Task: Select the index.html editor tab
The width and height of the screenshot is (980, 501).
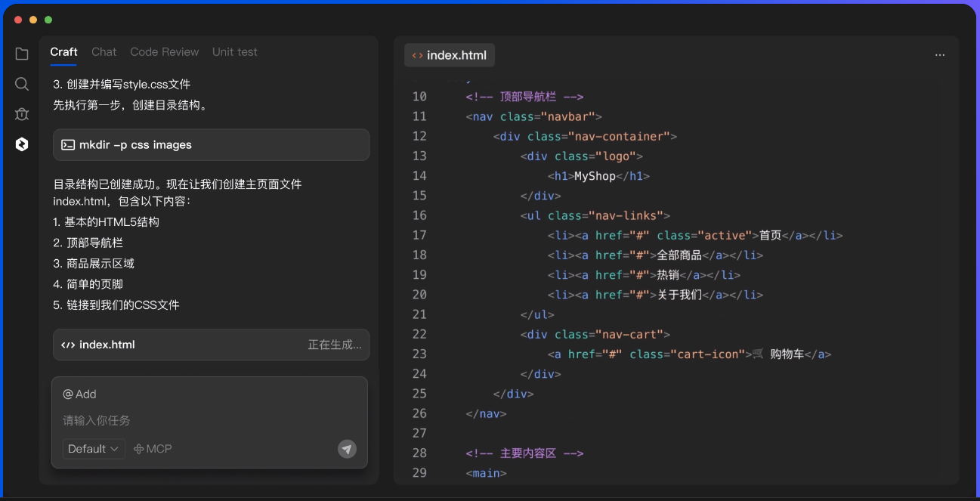Action: (450, 55)
